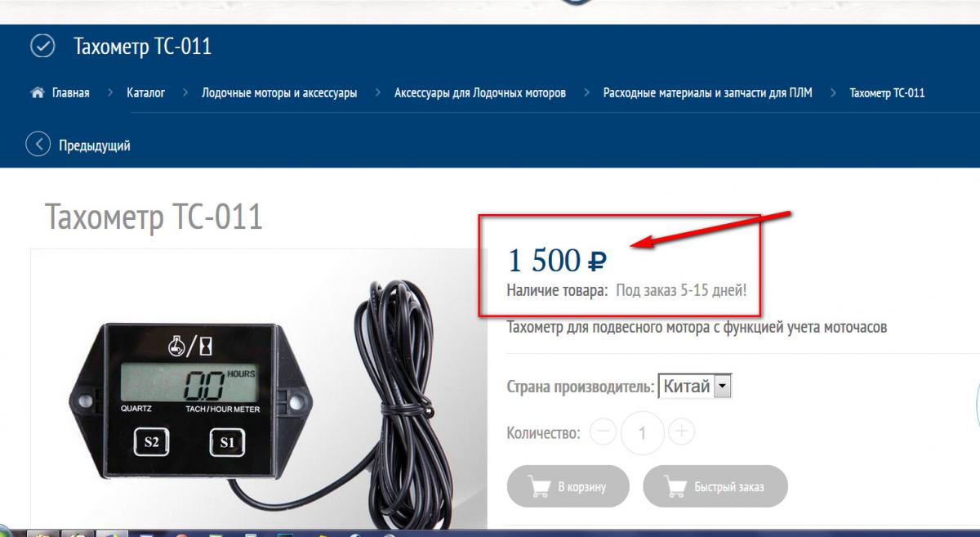This screenshot has height=537, width=980.
Task: Decrease quantity with the minus icon
Action: point(603,432)
